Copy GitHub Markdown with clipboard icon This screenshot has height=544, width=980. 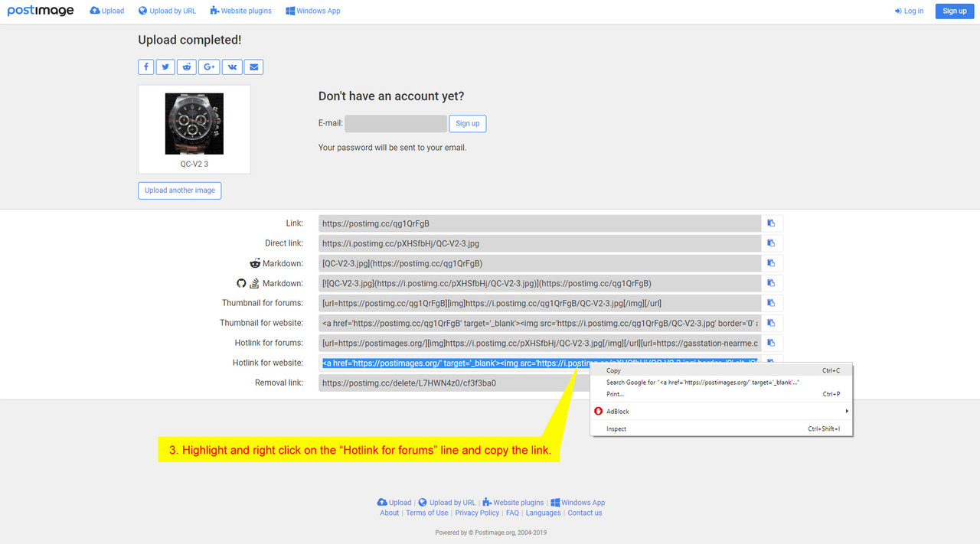(x=772, y=283)
